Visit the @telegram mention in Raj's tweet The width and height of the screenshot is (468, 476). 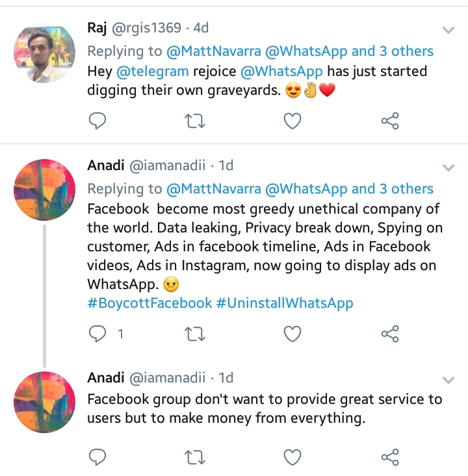point(152,71)
